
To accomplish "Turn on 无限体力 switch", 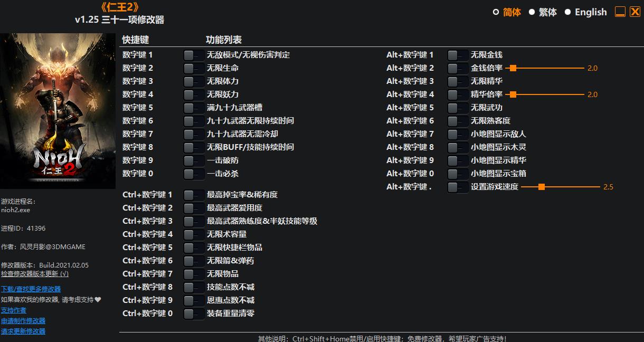I will (194, 81).
